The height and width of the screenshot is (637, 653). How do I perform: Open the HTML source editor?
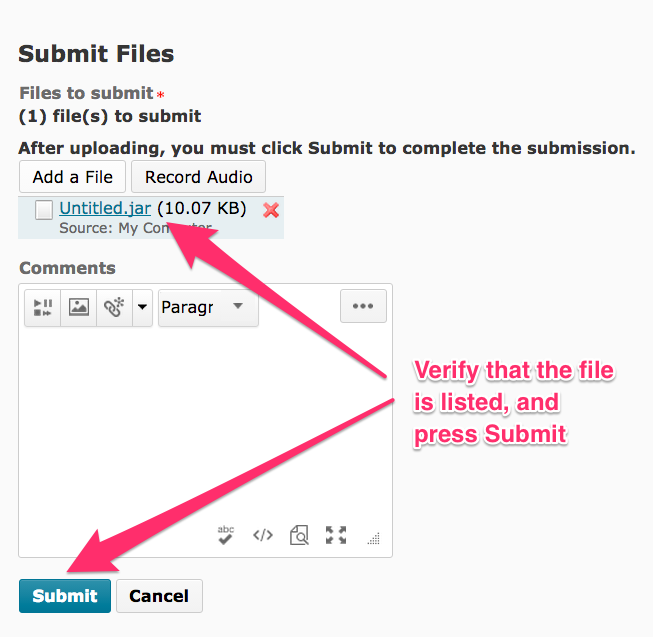(262, 535)
